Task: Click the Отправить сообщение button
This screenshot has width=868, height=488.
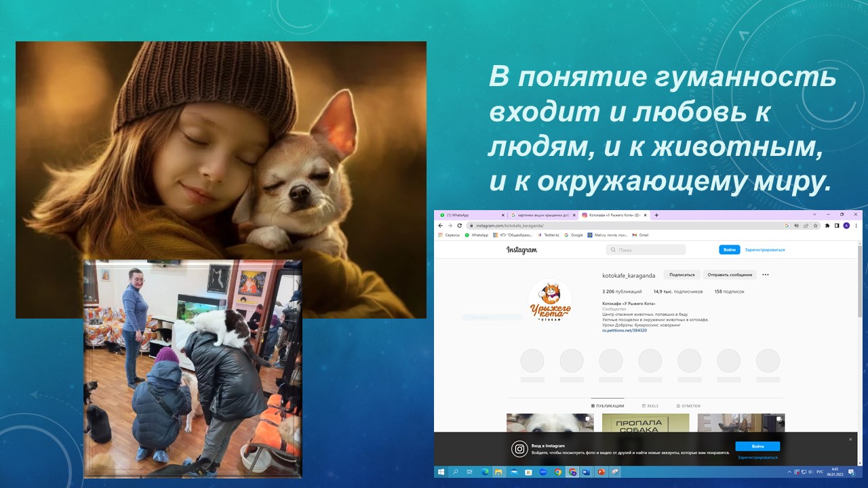Action: (x=730, y=275)
